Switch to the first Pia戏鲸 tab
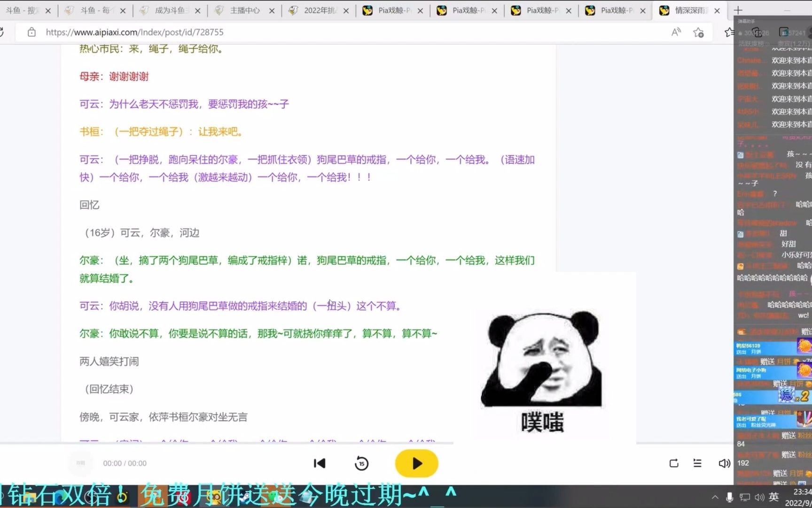Screen dimensions: 812x508 pos(394,10)
